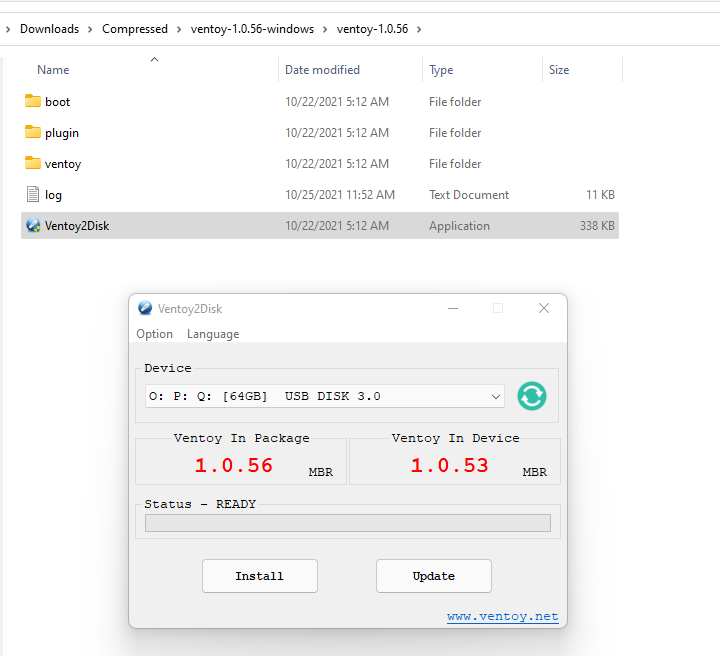Screen dimensions: 720x656
Task: Sort by Type column header
Action: [x=441, y=70]
